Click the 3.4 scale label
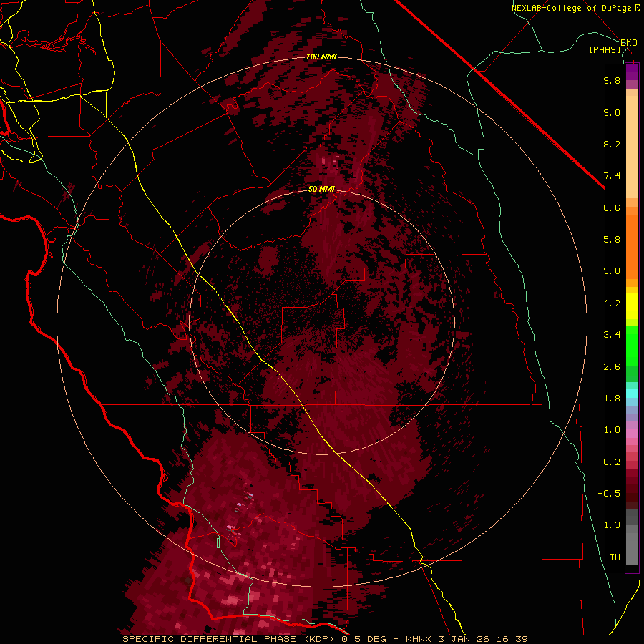The width and height of the screenshot is (644, 644). click(612, 335)
